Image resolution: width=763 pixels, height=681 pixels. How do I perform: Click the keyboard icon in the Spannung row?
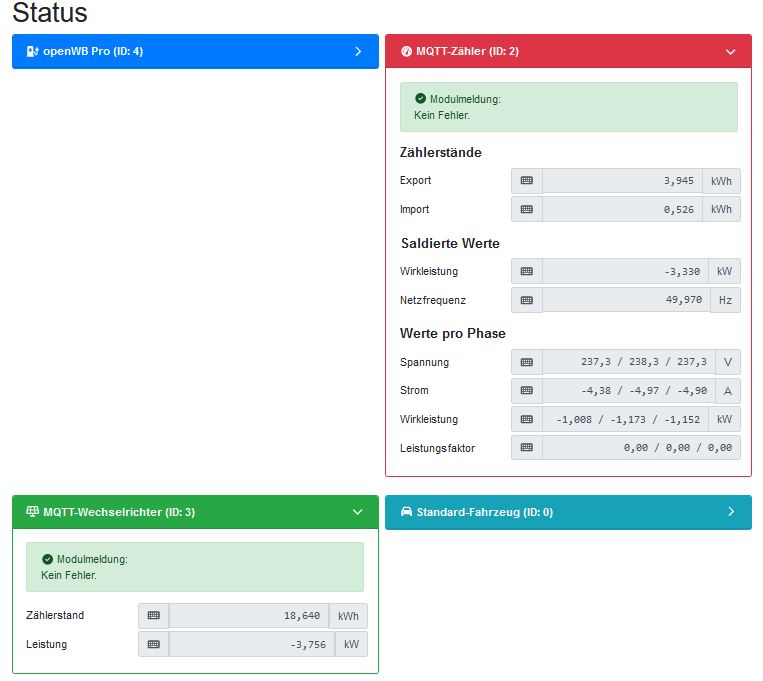click(x=527, y=362)
